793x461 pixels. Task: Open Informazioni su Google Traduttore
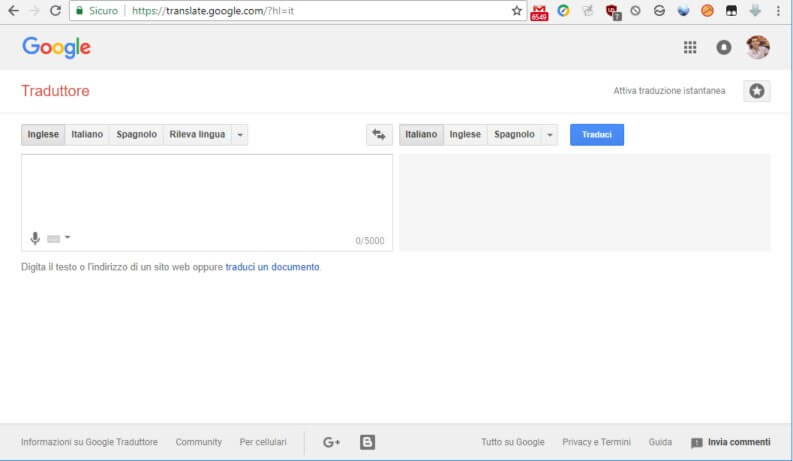(89, 442)
